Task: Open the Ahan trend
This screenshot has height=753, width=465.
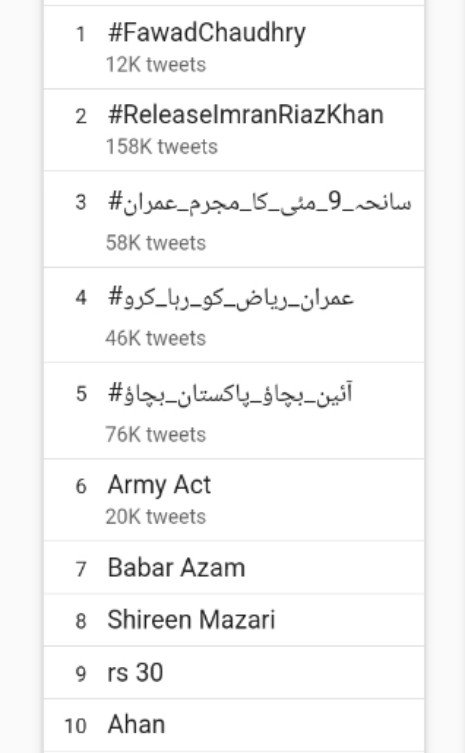Action: click(136, 724)
